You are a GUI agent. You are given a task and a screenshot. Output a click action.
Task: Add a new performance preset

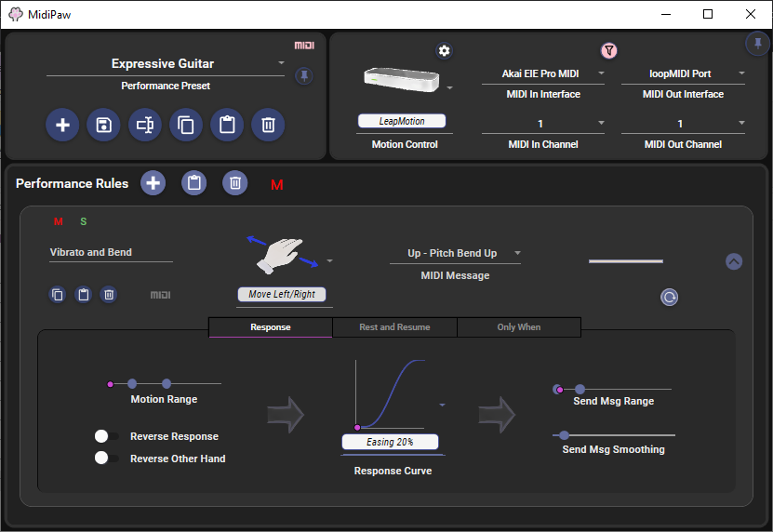(62, 125)
